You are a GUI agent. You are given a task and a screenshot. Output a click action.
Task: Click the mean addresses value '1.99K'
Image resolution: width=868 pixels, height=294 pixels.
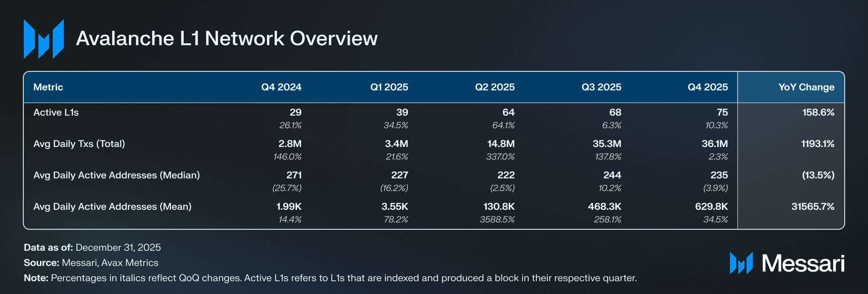coord(289,206)
